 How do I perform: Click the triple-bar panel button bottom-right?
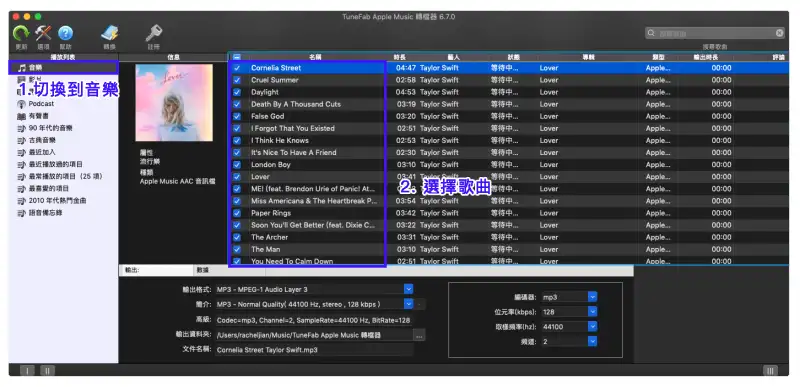point(770,371)
